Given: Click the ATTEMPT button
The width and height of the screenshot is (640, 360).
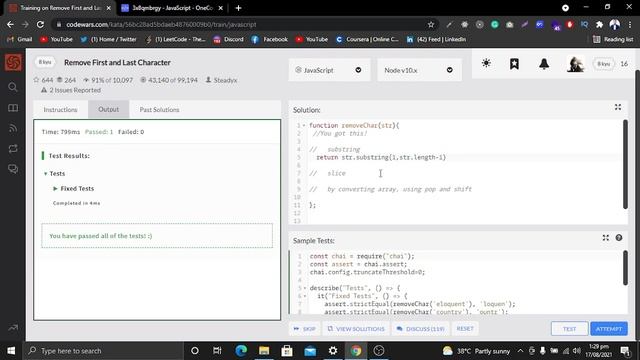Looking at the screenshot, I should click(x=609, y=329).
